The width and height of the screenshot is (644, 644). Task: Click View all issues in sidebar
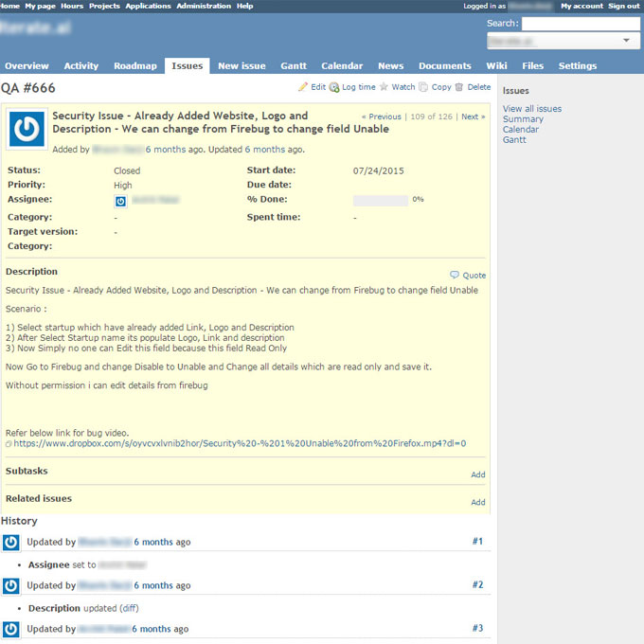532,109
